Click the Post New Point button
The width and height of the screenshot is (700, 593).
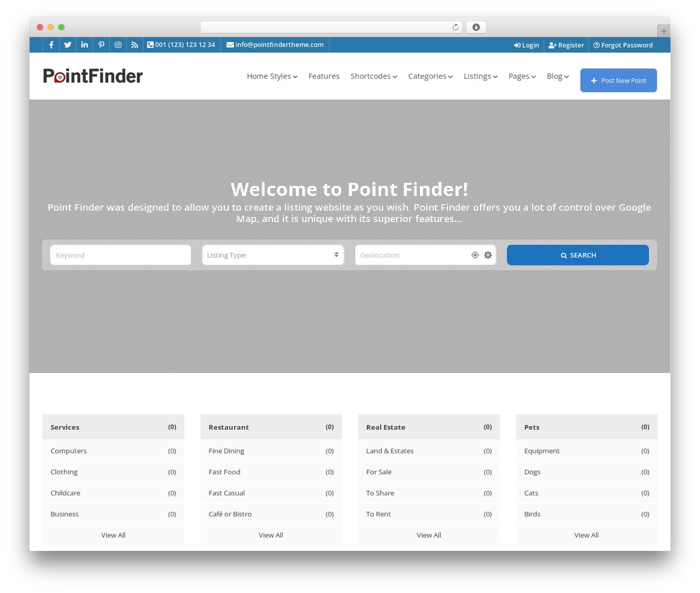pos(619,80)
